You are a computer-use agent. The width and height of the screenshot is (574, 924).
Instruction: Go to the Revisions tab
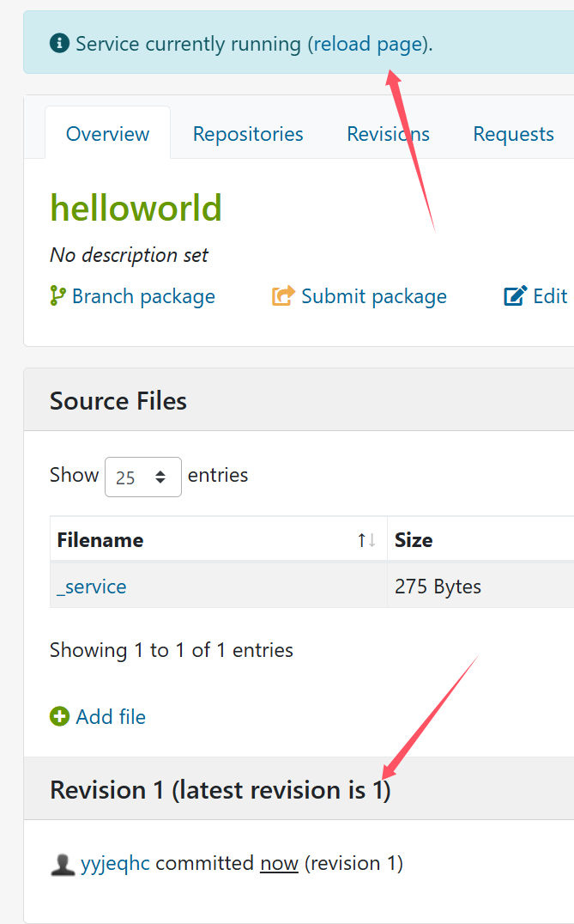coord(388,134)
